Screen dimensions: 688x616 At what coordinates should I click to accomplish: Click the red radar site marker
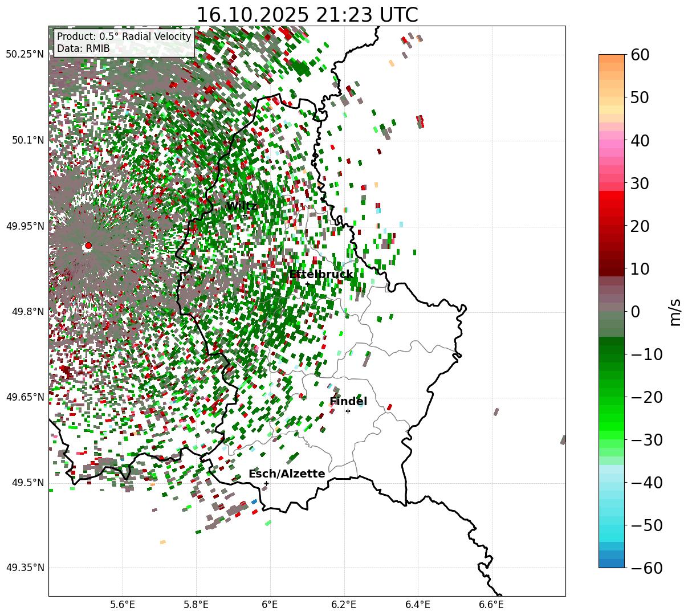coord(88,246)
